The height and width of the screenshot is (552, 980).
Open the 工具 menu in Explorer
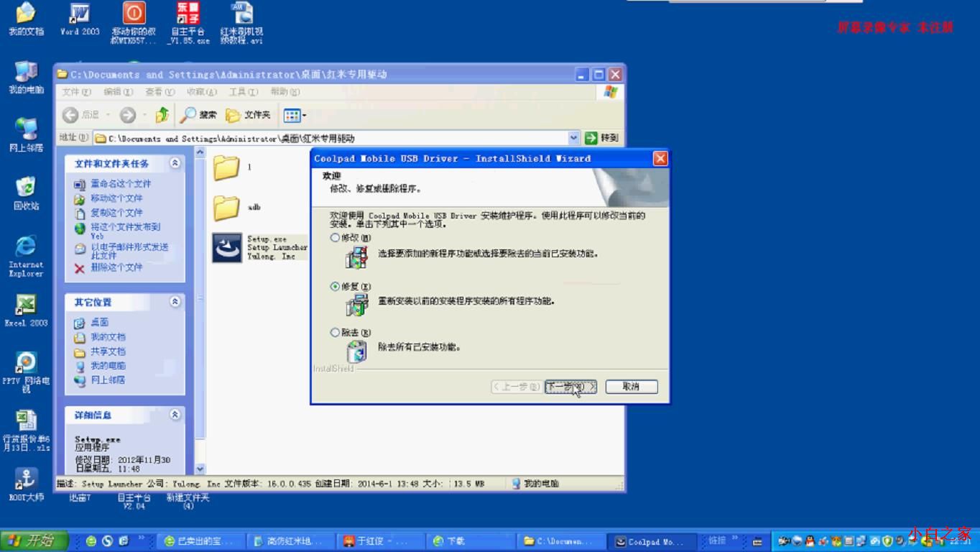pyautogui.click(x=243, y=92)
